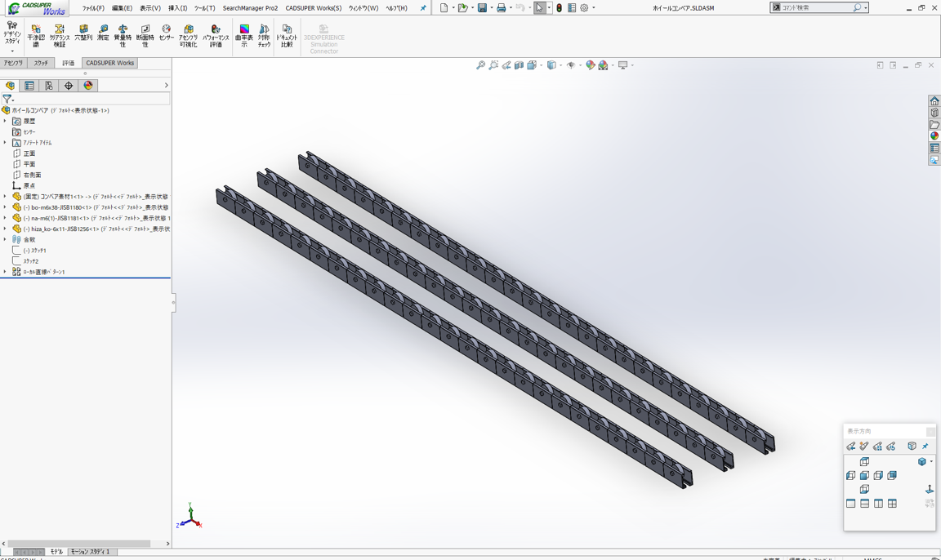
Task: Switch to the CADSUPER Works ribbon tab
Action: pos(109,63)
